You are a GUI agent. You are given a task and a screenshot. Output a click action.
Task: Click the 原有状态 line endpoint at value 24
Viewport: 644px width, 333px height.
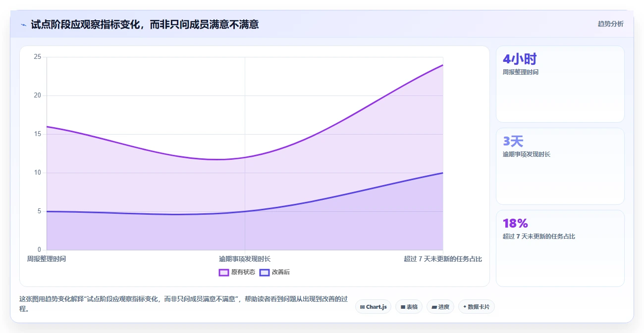click(x=443, y=65)
